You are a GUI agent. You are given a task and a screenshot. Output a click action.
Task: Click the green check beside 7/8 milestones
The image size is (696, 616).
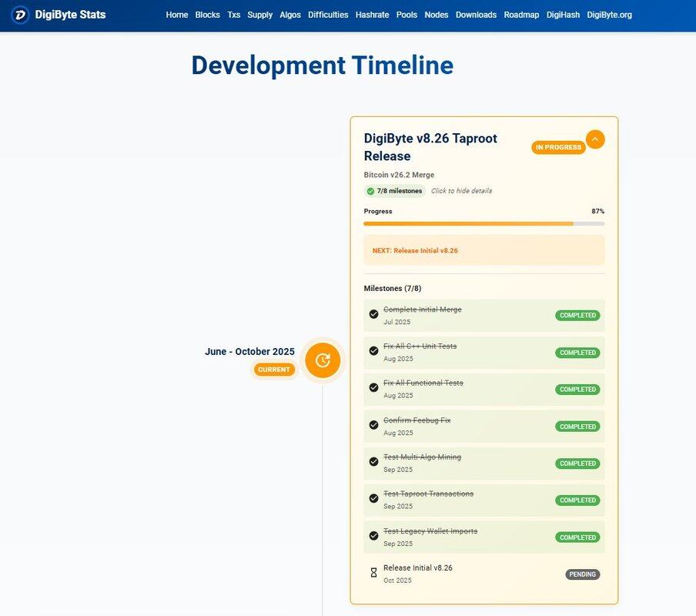tap(370, 191)
